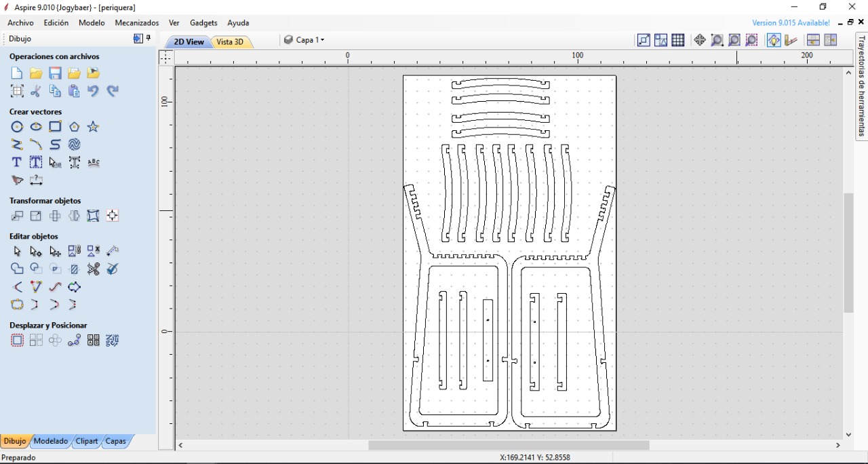Click the vector validator checkmark icon
This screenshot has height=464, width=868.
click(x=113, y=269)
